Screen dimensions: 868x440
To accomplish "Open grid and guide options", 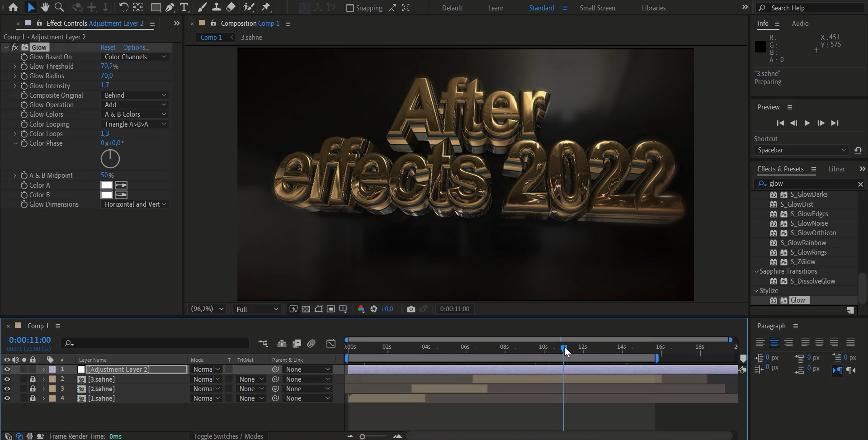I will 343,309.
